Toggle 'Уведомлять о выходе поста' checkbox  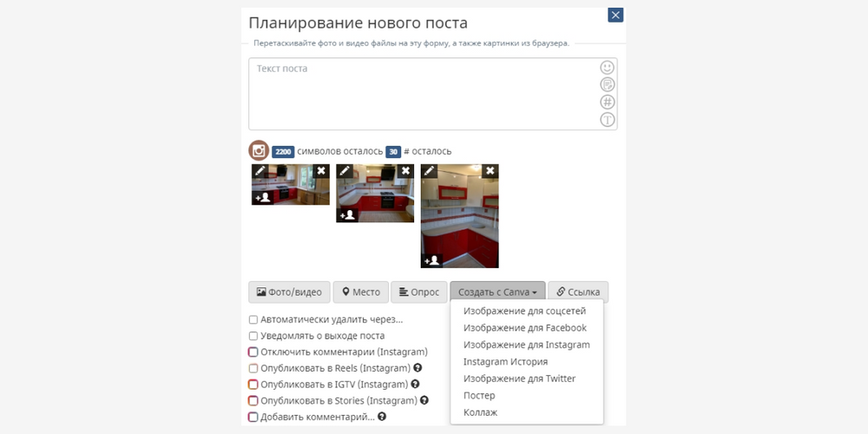pos(253,336)
